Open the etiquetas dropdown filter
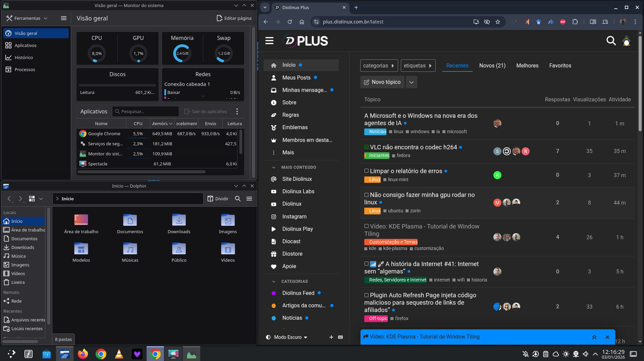The image size is (644, 361). 418,66
